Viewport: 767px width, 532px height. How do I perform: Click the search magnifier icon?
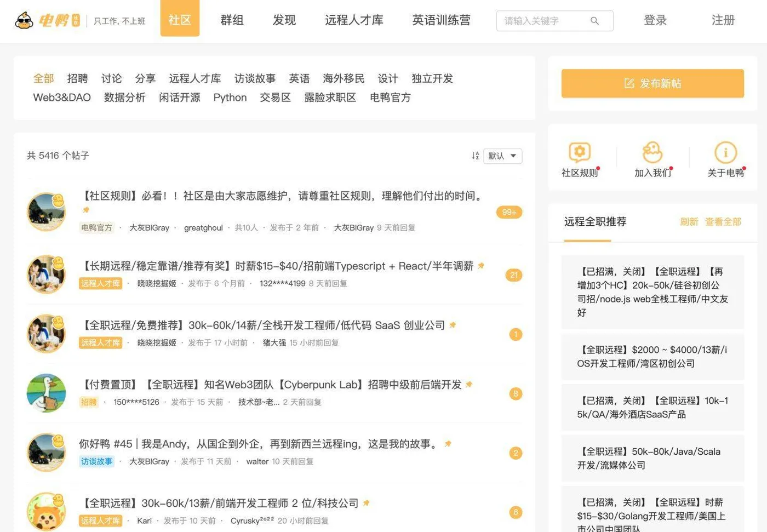[594, 21]
